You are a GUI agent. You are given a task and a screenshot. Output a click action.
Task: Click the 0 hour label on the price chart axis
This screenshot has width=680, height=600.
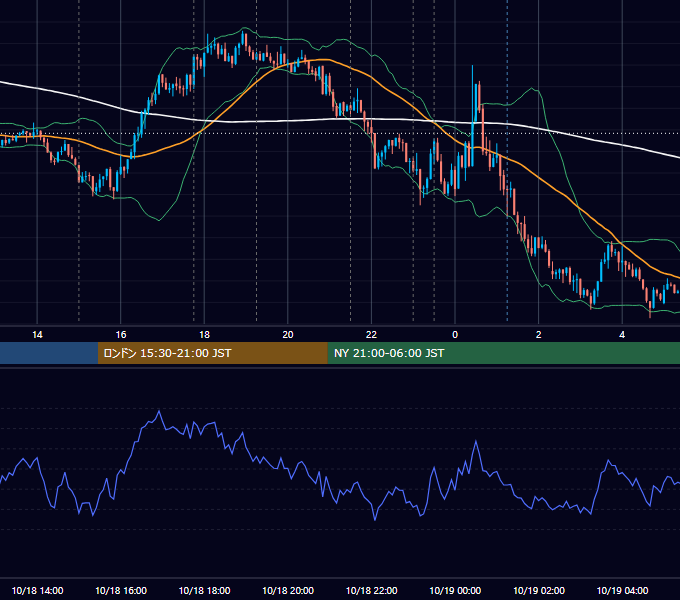click(x=455, y=335)
